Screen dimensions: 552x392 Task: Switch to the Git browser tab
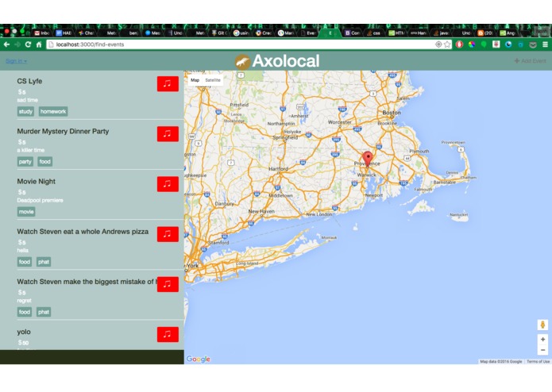click(219, 33)
